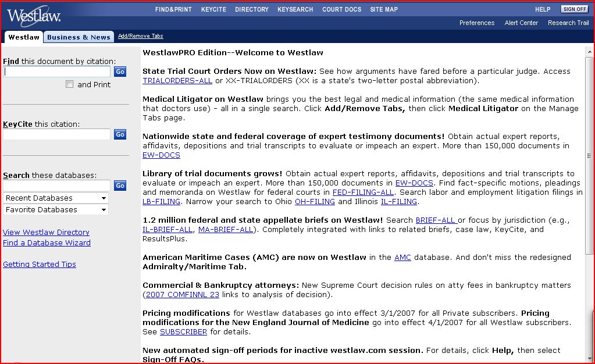
Task: Open the Research Trail link
Action: tap(568, 23)
